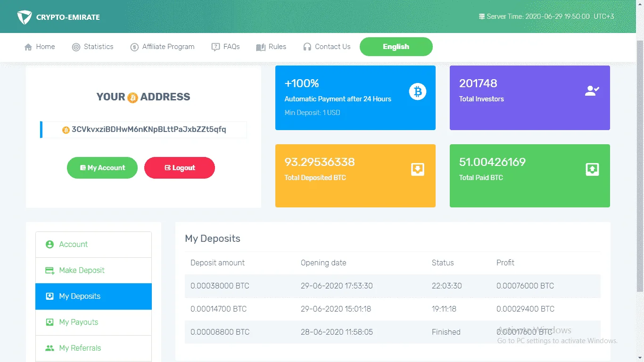Image resolution: width=644 pixels, height=362 pixels.
Task: Click the Statistics target icon
Action: point(76,47)
